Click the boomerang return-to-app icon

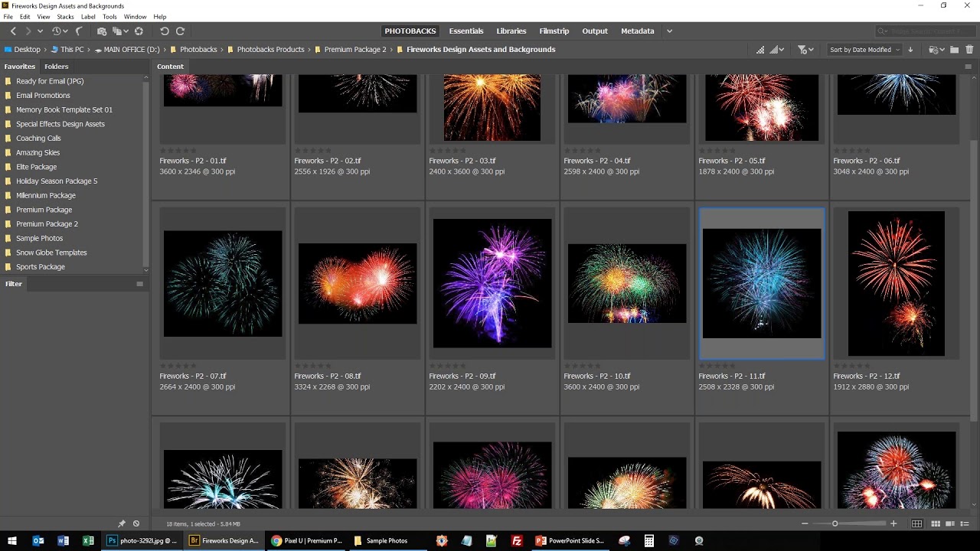(79, 31)
